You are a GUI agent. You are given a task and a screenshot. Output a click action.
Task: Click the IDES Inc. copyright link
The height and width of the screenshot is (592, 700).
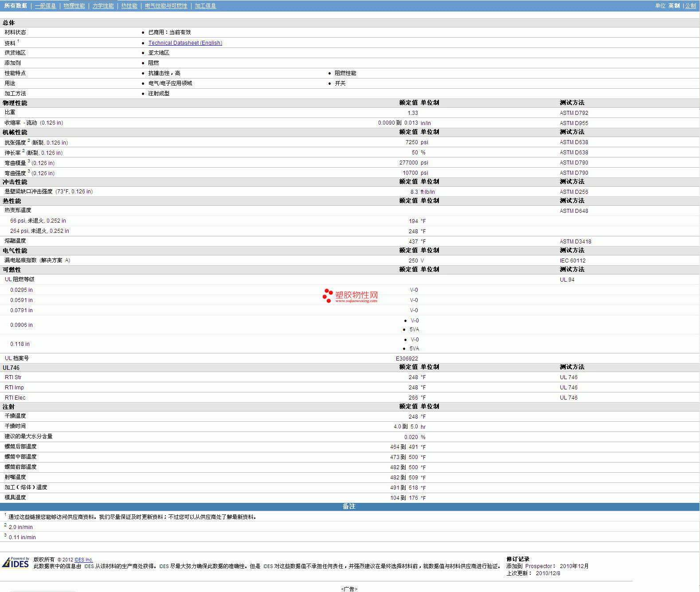(x=83, y=560)
